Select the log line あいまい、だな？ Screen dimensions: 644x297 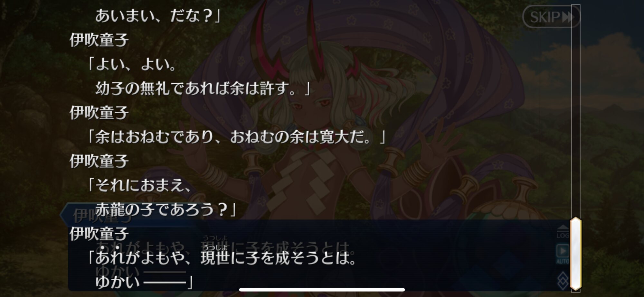[157, 16]
